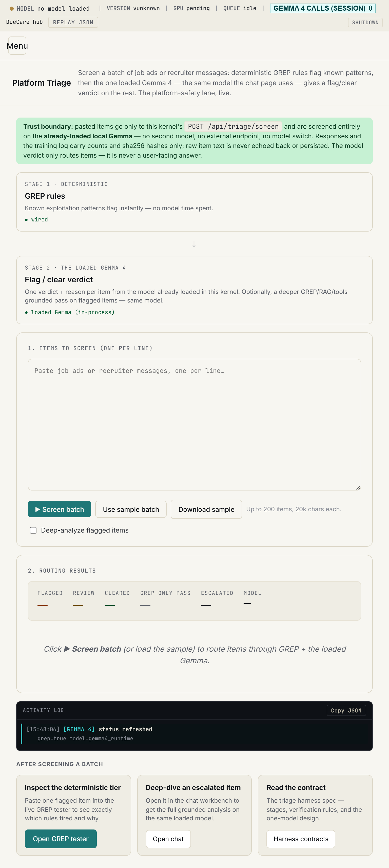The width and height of the screenshot is (389, 868).
Task: Click the REVIEW results counter
Action: pos(84,598)
